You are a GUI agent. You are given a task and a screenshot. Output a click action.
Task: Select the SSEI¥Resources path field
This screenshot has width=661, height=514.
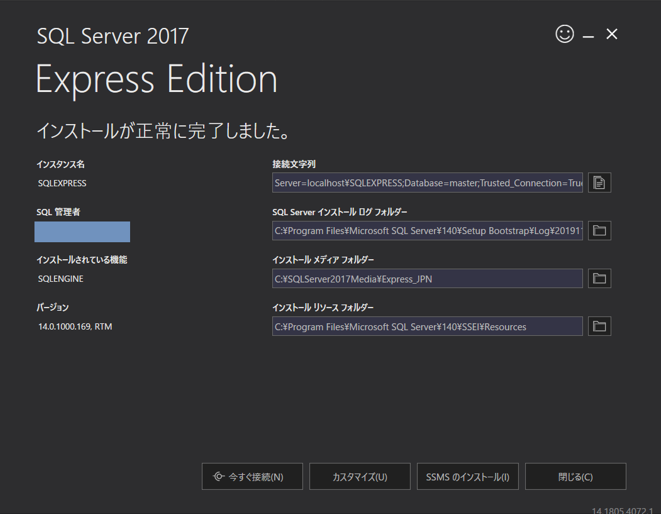[427, 326]
